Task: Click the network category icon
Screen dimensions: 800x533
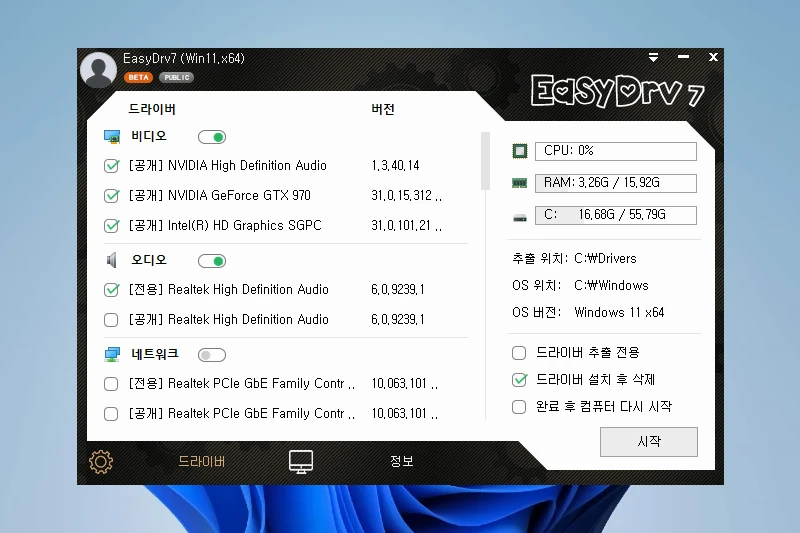Action: click(x=112, y=354)
